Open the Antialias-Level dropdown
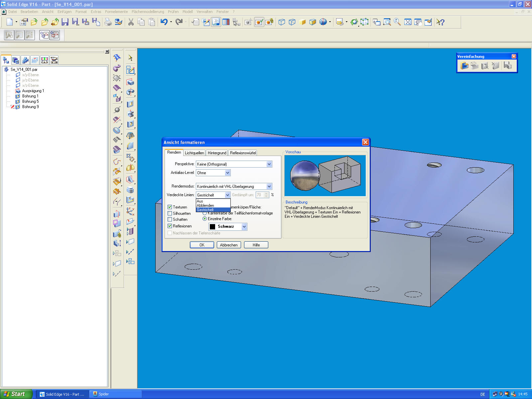 point(227,173)
